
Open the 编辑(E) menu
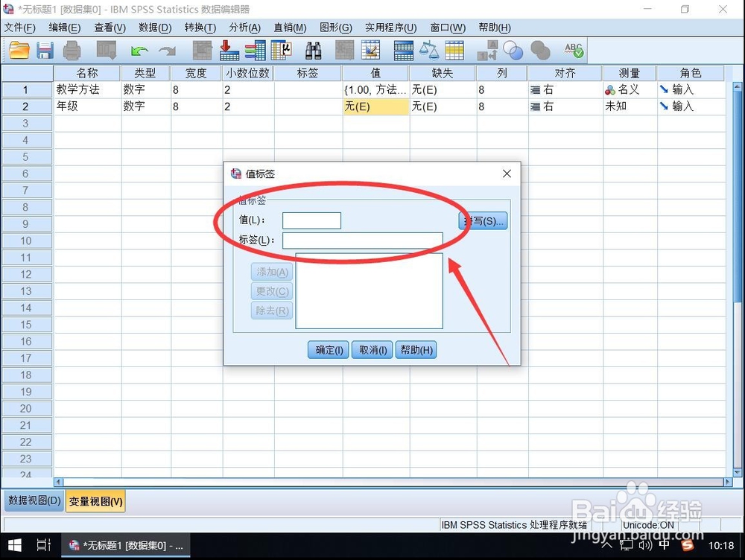pos(65,28)
